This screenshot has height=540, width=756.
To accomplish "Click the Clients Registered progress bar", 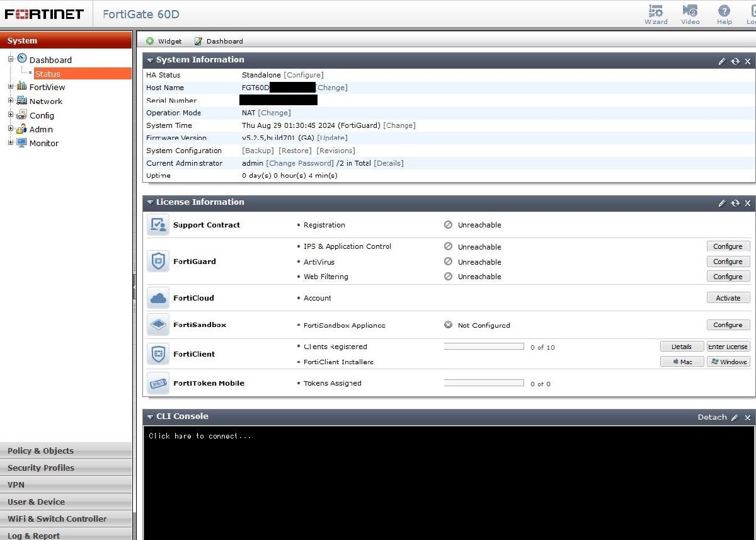I will [484, 347].
